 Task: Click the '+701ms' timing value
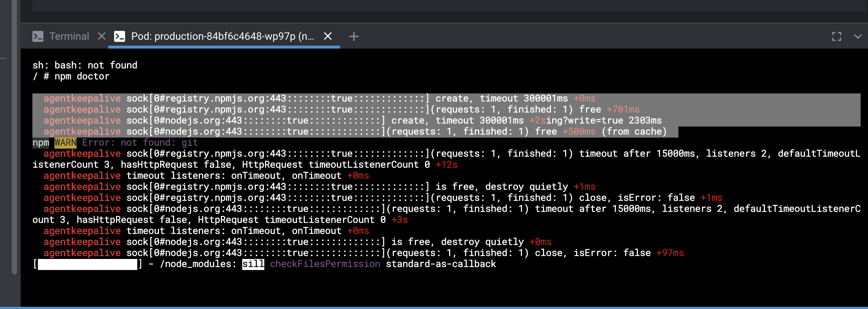click(623, 109)
